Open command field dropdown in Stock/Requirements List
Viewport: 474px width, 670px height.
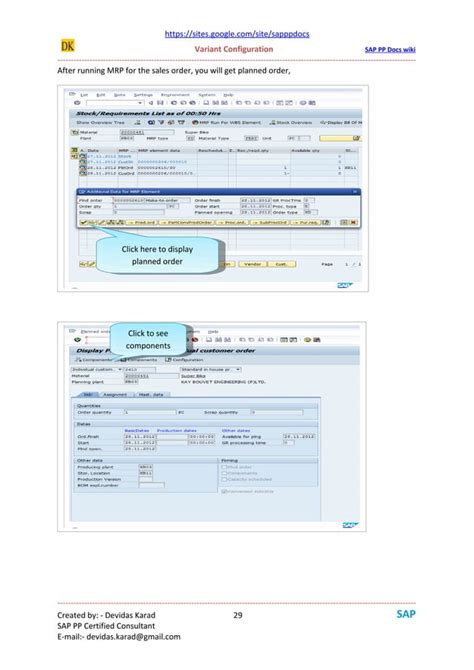(x=140, y=103)
